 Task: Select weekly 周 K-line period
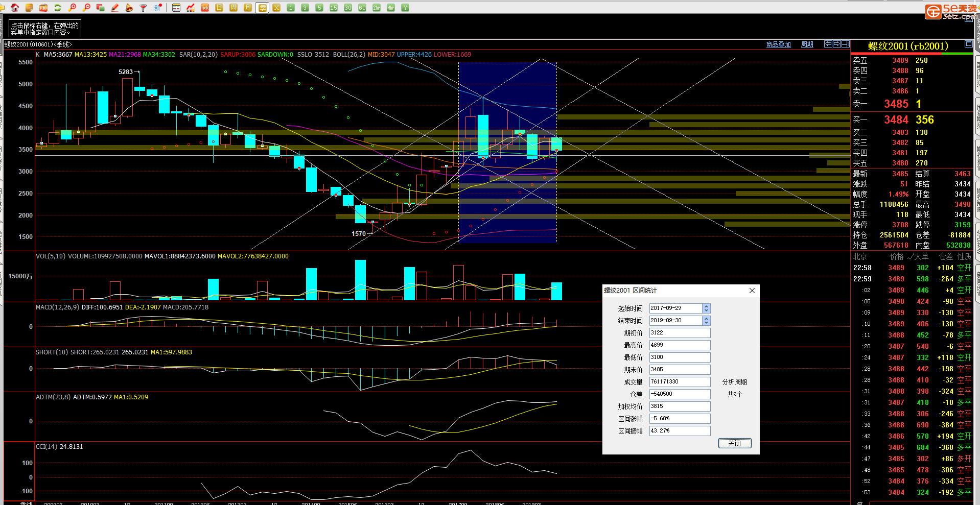234,8
